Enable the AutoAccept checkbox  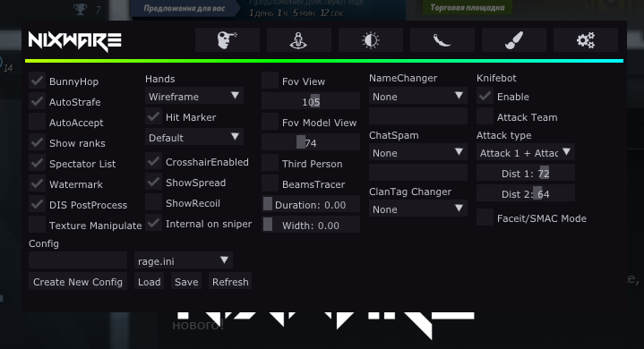pyautogui.click(x=37, y=122)
